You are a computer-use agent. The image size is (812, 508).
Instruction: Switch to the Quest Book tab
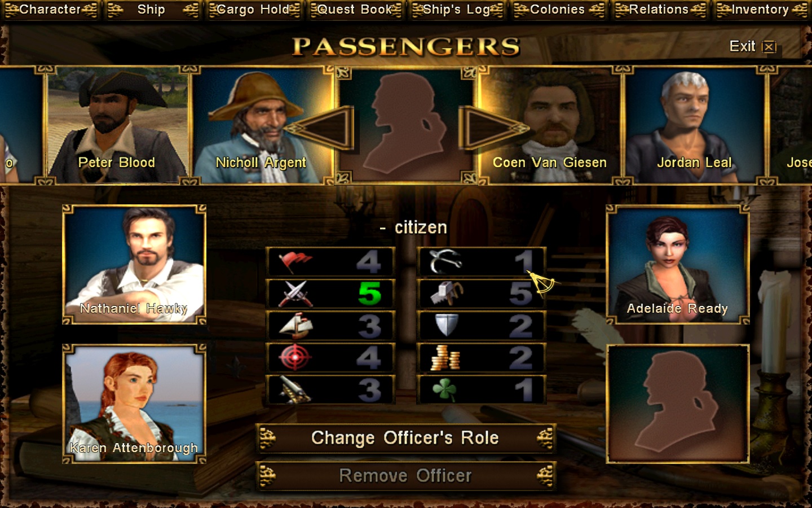[355, 10]
